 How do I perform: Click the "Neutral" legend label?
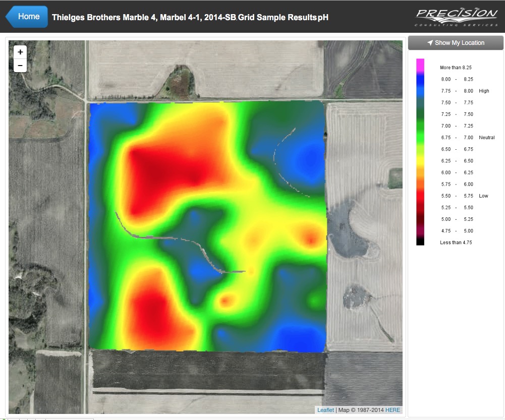[487, 138]
